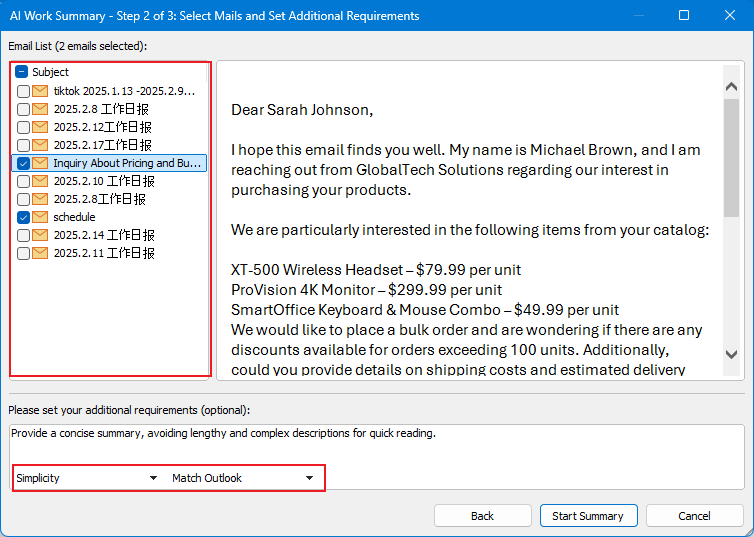Uncheck the schedule email checkbox
Viewport: 754px width, 537px height.
23,217
